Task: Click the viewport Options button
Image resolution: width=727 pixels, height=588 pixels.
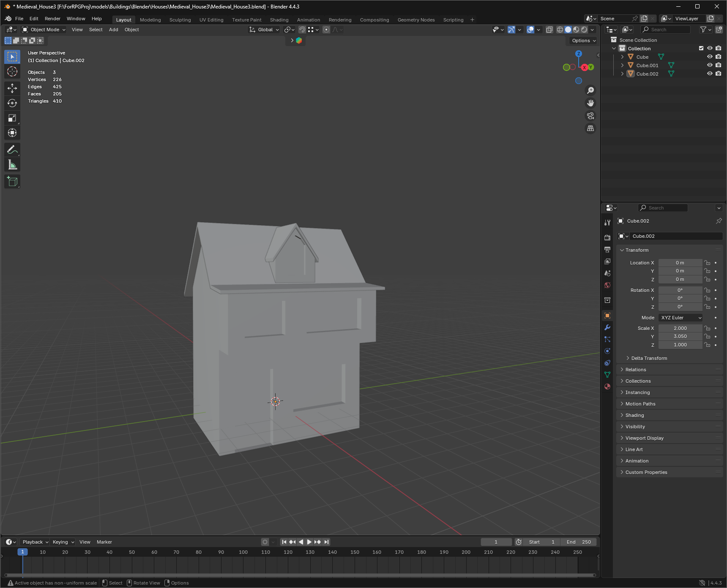Action: click(x=584, y=41)
